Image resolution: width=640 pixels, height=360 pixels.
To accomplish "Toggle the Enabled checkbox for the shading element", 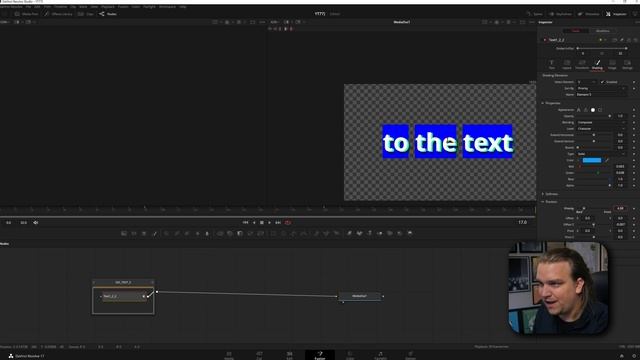I will 602,82.
